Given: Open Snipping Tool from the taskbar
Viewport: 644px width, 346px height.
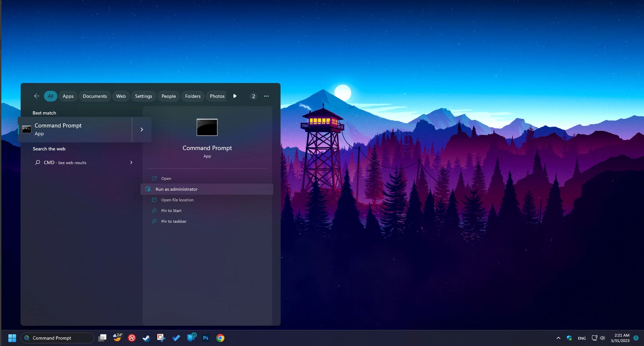Looking at the screenshot, I should [x=161, y=338].
